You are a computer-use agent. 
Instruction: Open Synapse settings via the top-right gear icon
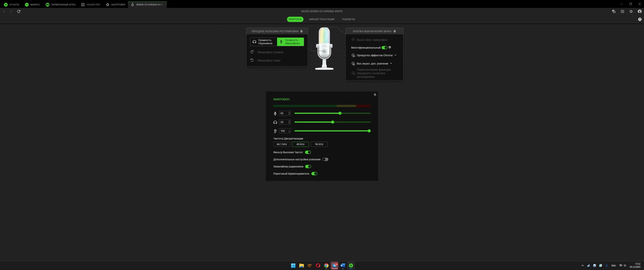pos(631,11)
